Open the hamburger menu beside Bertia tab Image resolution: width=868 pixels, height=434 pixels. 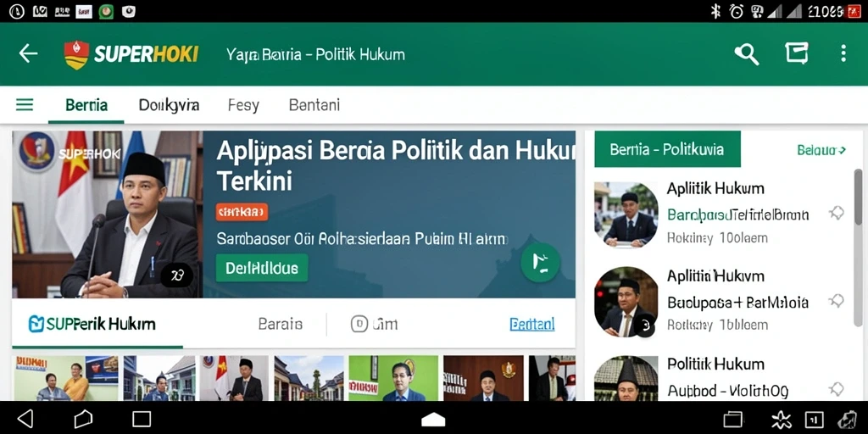point(25,104)
